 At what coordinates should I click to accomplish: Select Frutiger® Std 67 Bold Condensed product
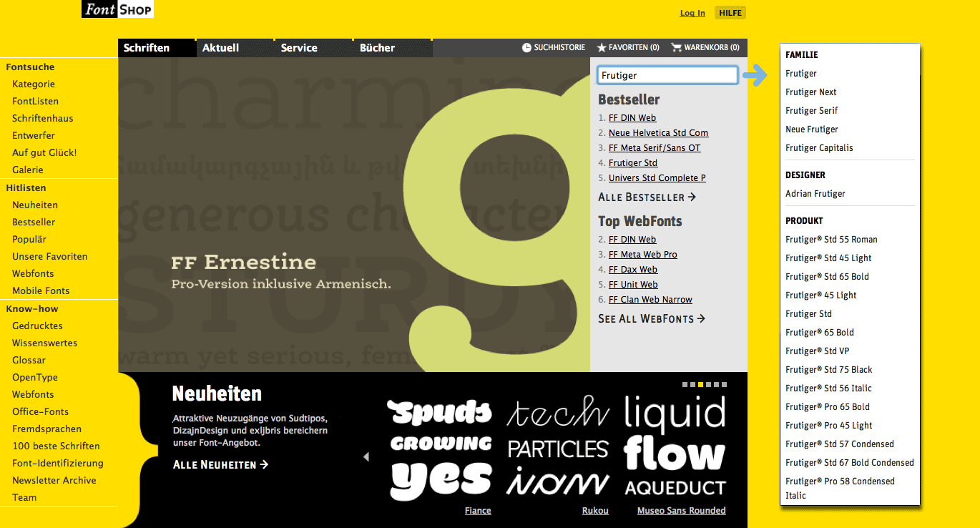[x=850, y=463]
